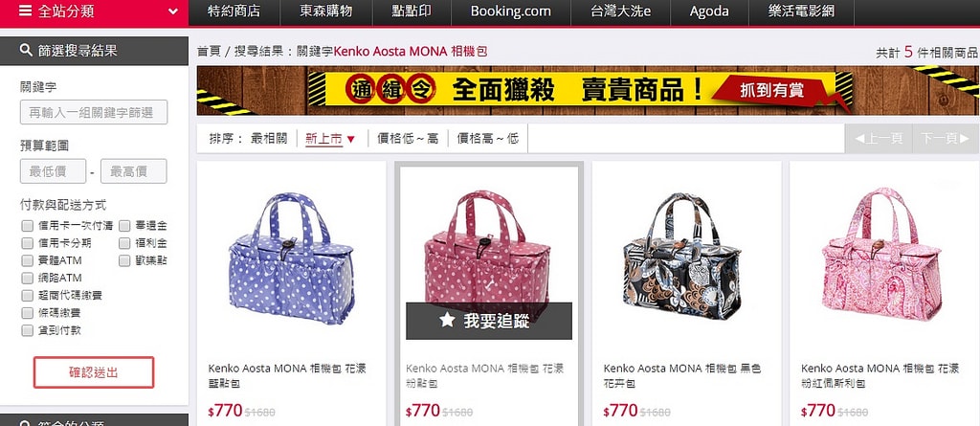This screenshot has width=980, height=426.
Task: Click 首頁 breadcrumb link
Action: [209, 52]
